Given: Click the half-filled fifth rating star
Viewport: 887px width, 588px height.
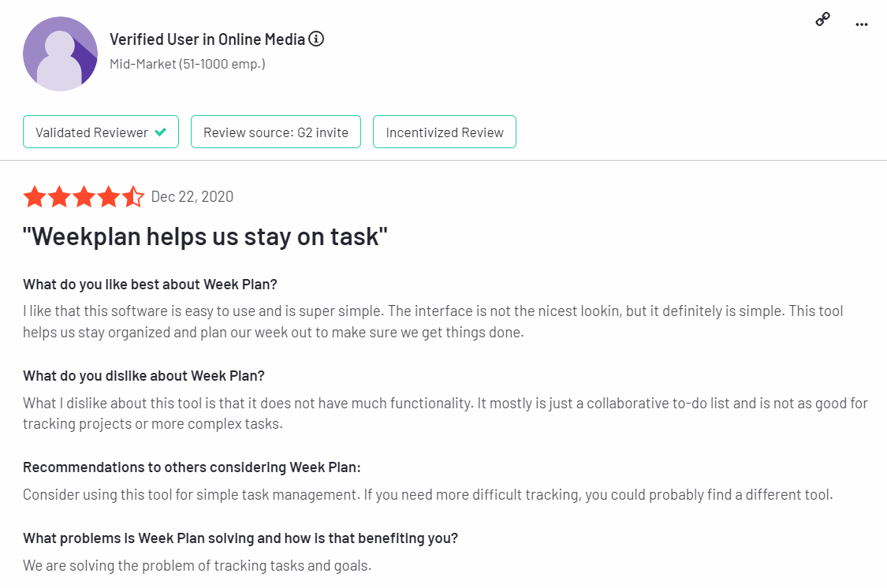Looking at the screenshot, I should (x=132, y=197).
